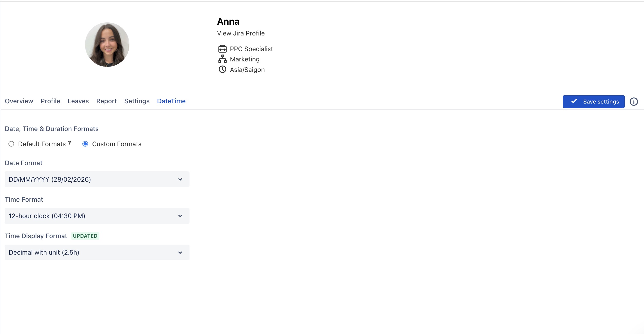
Task: Select the Custom Formats radio button
Action: (85, 144)
